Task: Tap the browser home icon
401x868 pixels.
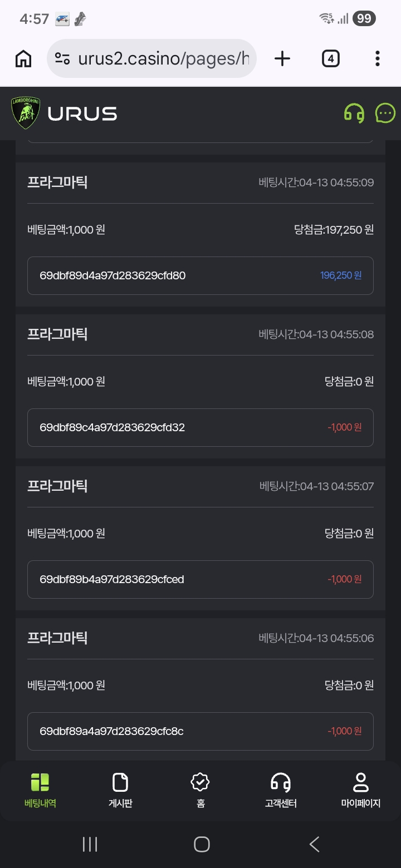Action: pyautogui.click(x=23, y=58)
